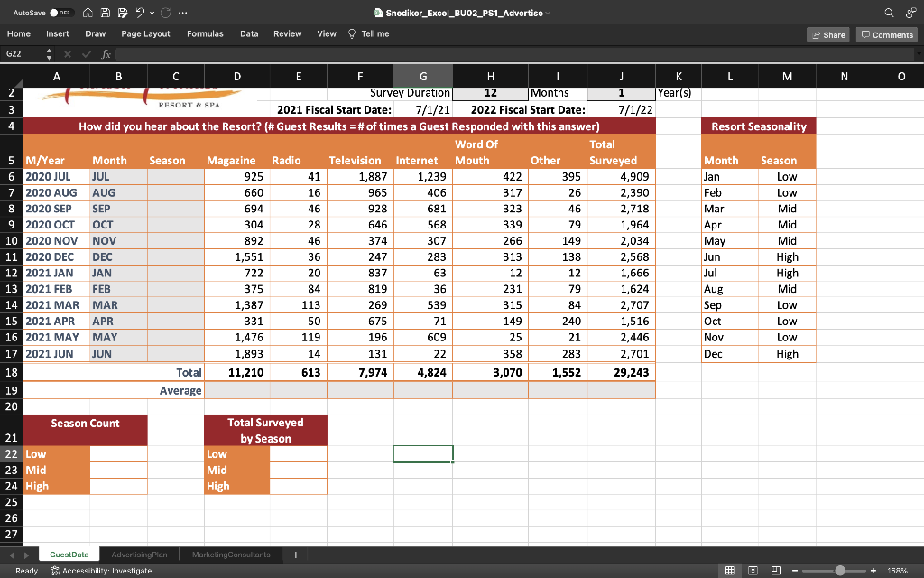Click Accessibility: Investigate in status bar
The width and height of the screenshot is (924, 578).
pos(101,571)
